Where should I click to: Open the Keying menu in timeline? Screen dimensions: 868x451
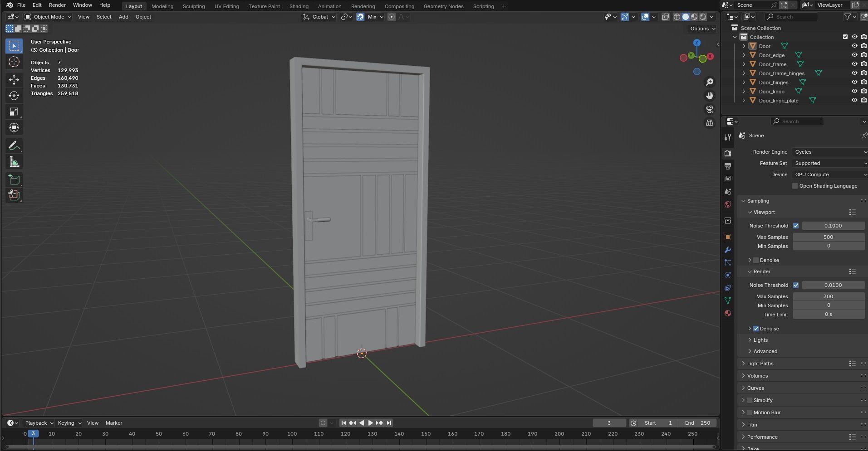[x=69, y=423]
